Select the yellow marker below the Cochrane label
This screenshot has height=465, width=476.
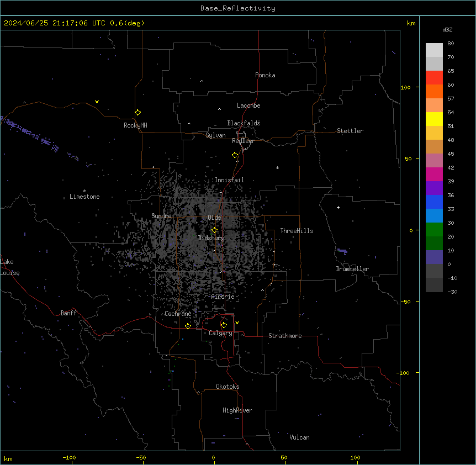point(188,326)
